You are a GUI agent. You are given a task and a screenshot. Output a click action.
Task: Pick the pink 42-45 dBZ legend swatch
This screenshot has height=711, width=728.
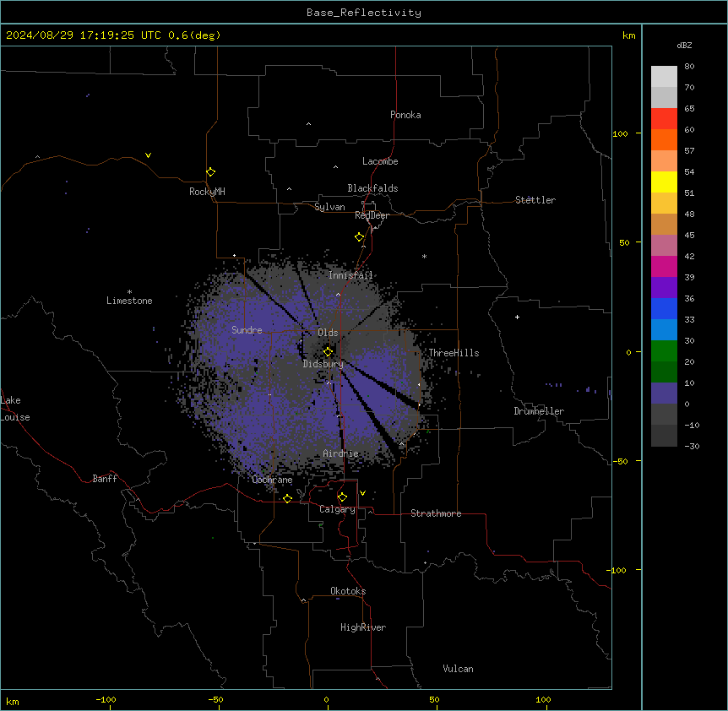click(664, 245)
